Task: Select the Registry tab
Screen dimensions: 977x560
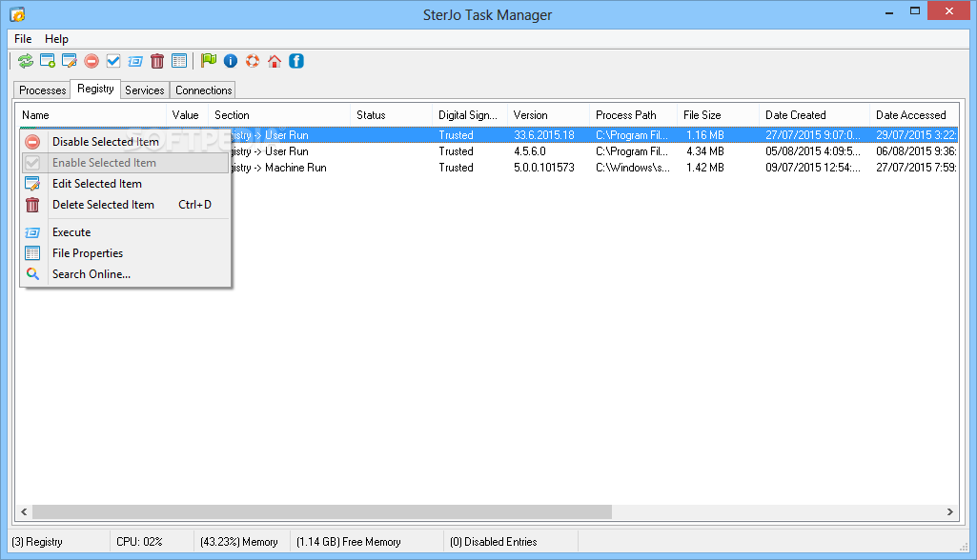Action: click(95, 89)
